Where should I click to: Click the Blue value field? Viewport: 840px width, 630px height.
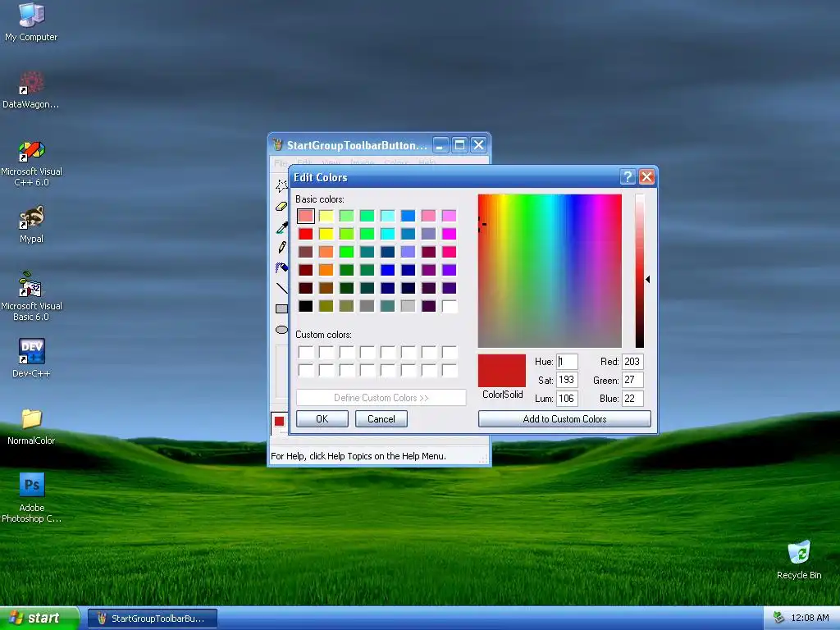point(632,398)
